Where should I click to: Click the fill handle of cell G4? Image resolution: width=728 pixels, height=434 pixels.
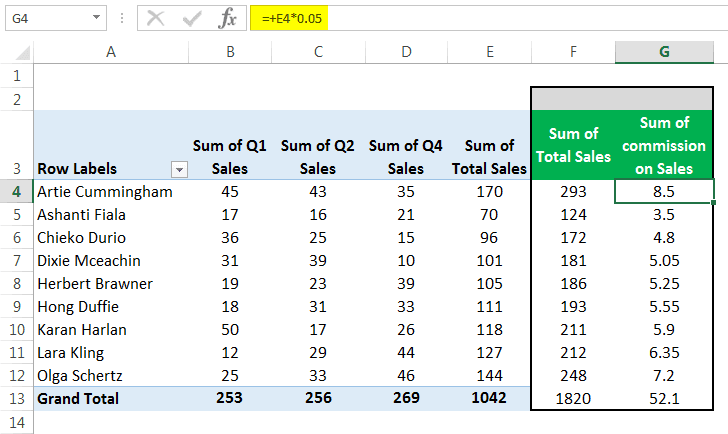click(713, 202)
